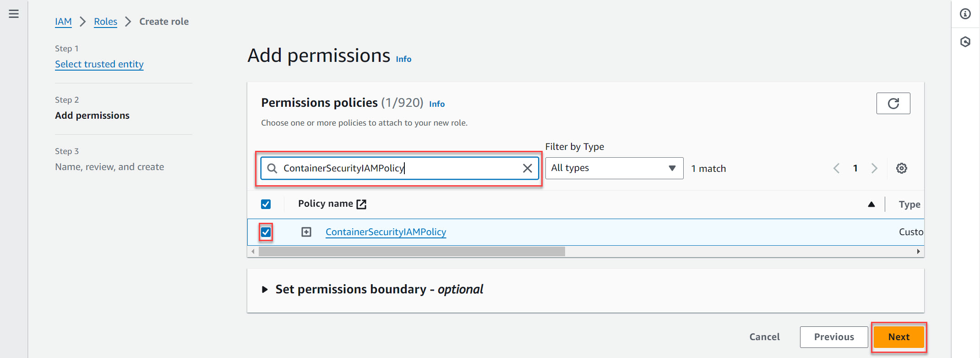Expand the ContainerSecurityIAMPolicy row details

click(306, 232)
